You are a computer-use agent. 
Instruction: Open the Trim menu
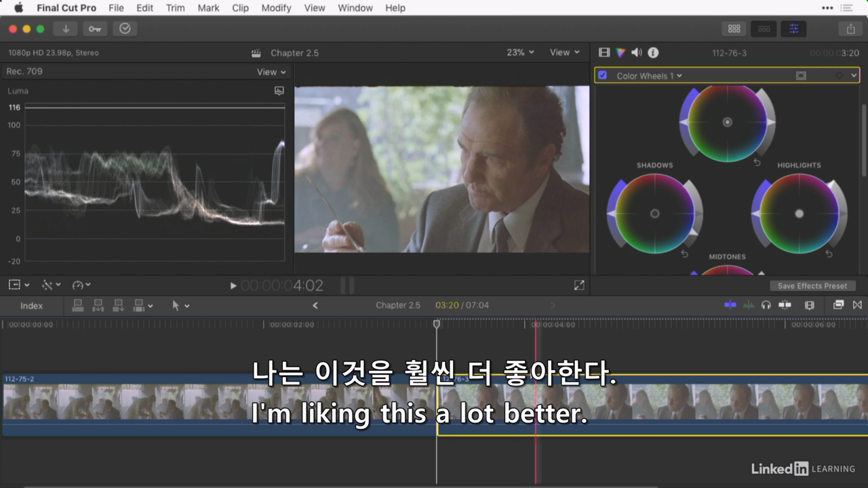click(x=175, y=8)
